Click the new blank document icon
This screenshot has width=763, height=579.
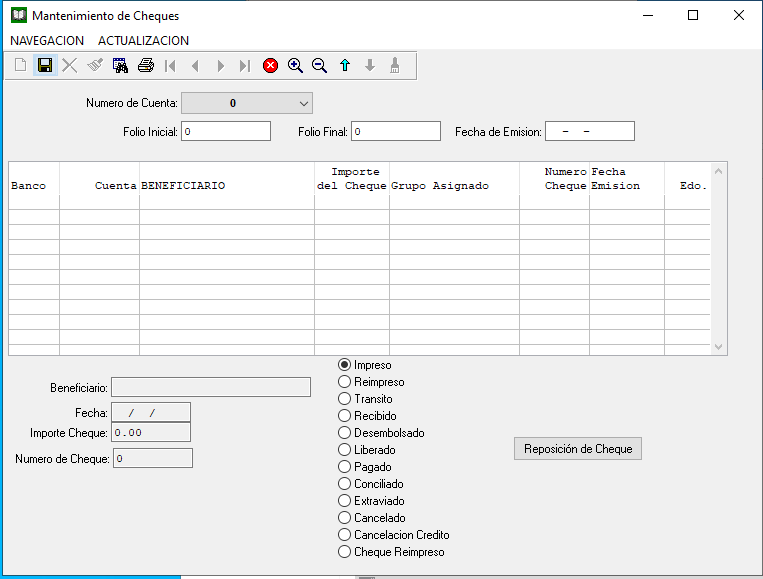(x=20, y=66)
